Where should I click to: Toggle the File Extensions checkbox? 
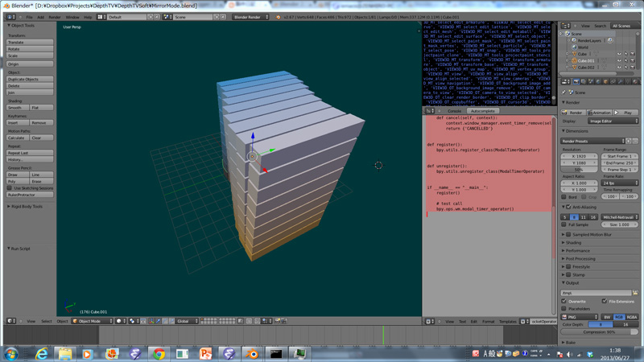click(x=605, y=301)
